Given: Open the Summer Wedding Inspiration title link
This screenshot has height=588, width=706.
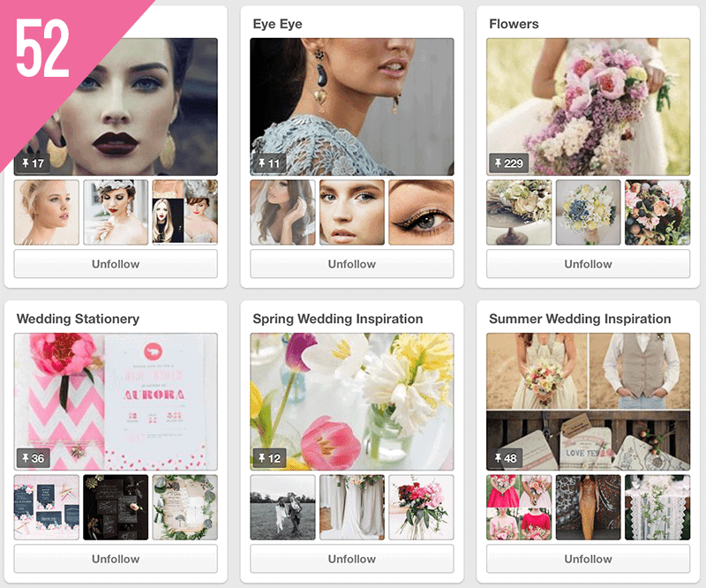Looking at the screenshot, I should tap(580, 319).
